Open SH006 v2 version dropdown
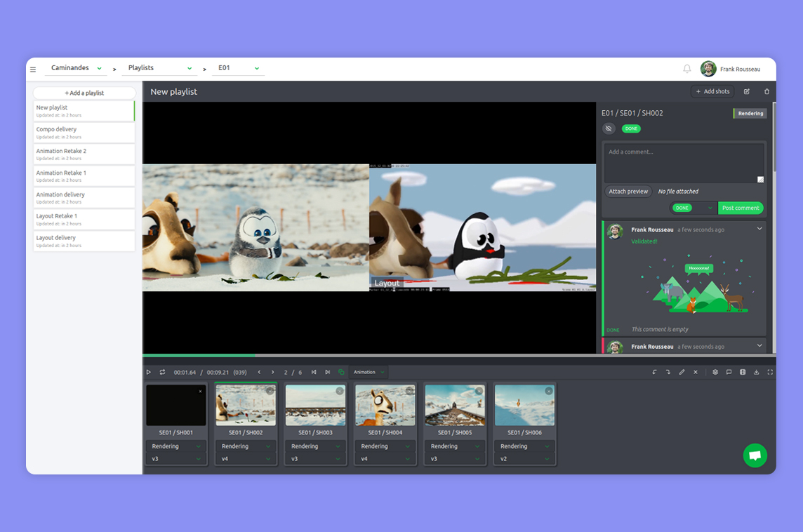The height and width of the screenshot is (532, 803). click(524, 459)
